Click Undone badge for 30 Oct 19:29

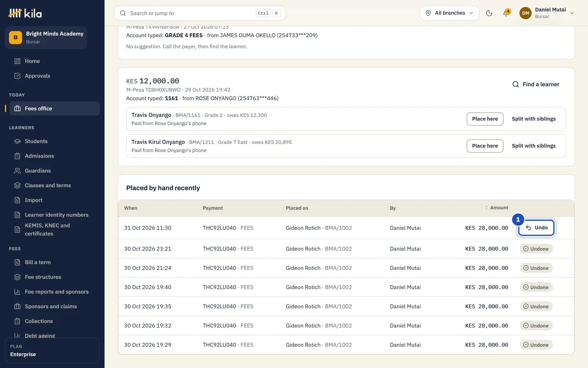click(536, 345)
